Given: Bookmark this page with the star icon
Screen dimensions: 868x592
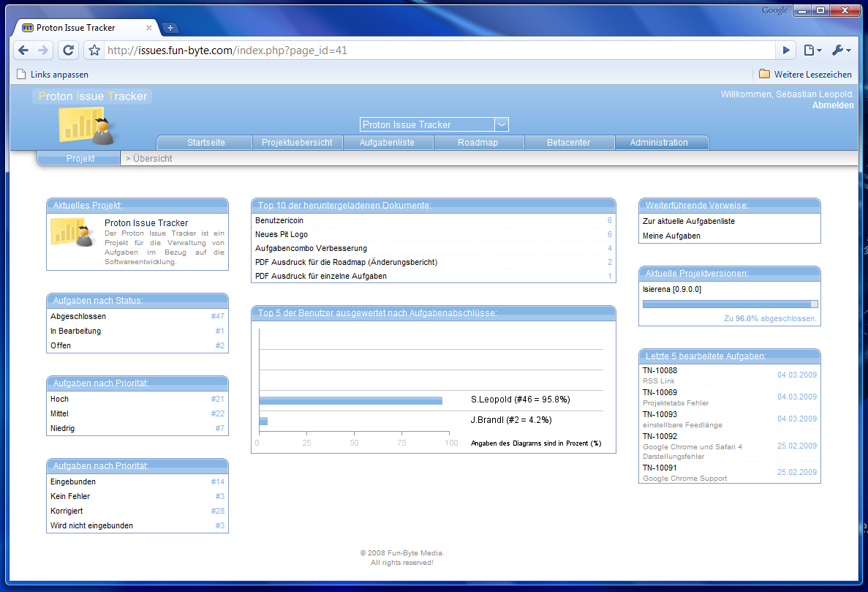Looking at the screenshot, I should [x=94, y=50].
